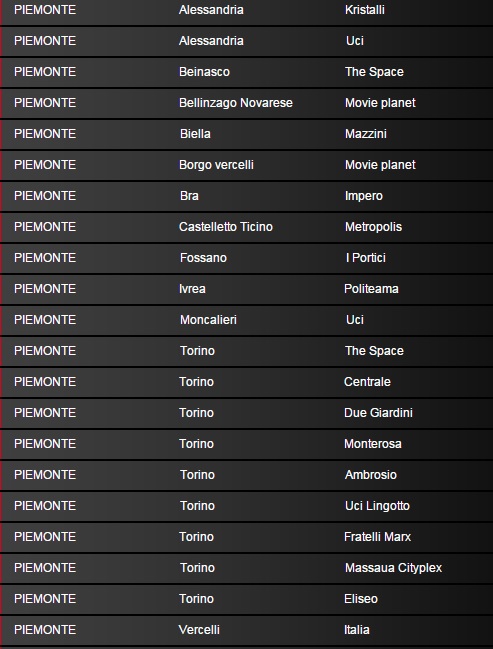Select Moncalieri city entry
The width and height of the screenshot is (493, 649).
click(208, 320)
